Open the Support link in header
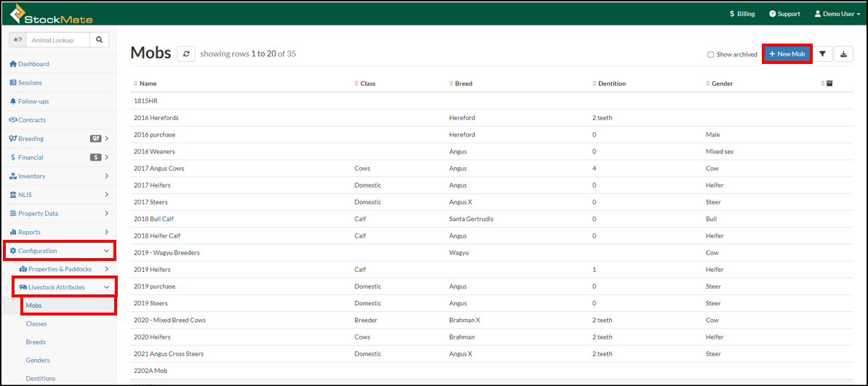This screenshot has width=868, height=386. click(784, 14)
